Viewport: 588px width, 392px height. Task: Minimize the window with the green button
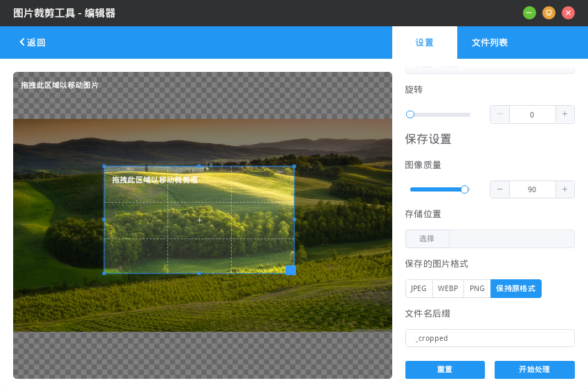point(529,12)
